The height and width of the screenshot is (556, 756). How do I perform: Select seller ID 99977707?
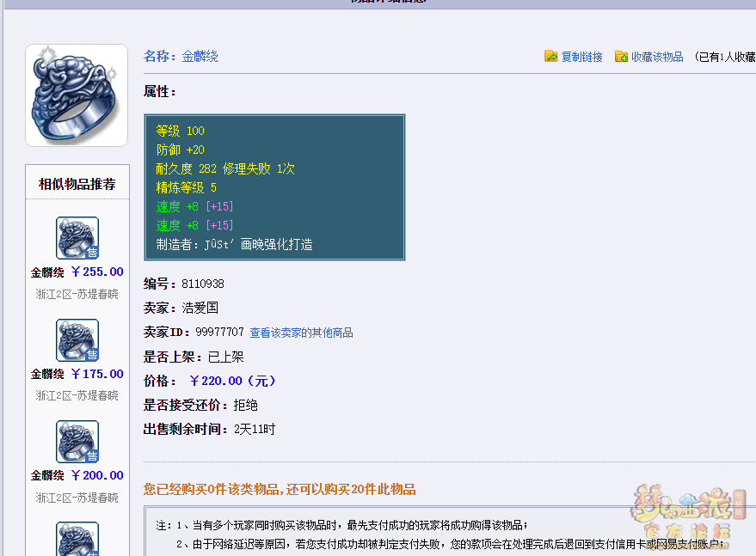click(x=219, y=332)
